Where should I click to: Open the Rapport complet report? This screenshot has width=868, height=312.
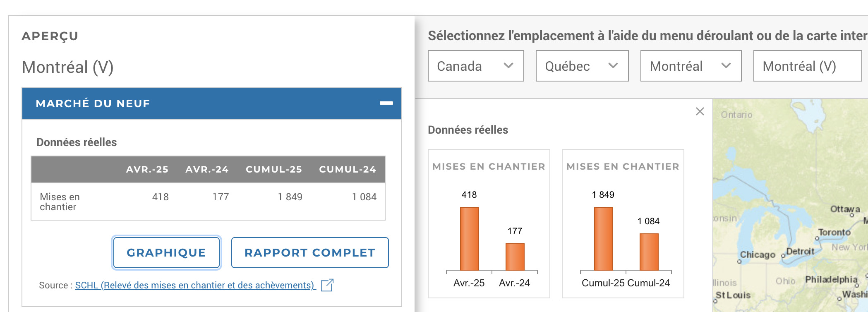coord(309,252)
